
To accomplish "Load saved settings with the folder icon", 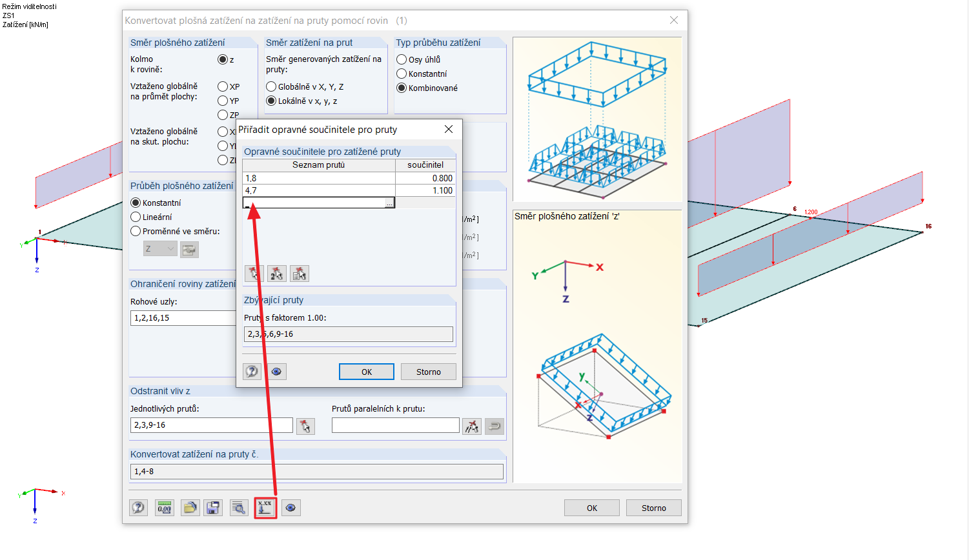I will coord(190,508).
